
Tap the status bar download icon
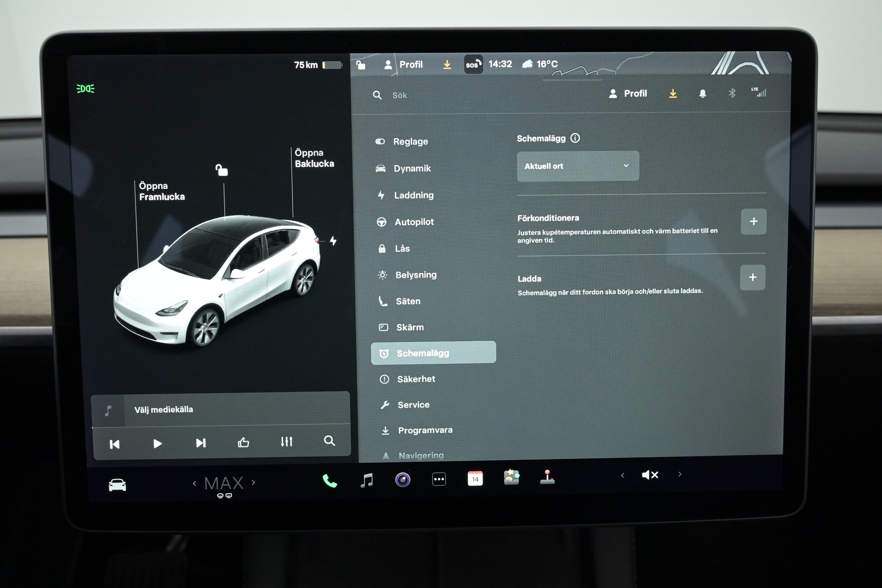click(447, 65)
